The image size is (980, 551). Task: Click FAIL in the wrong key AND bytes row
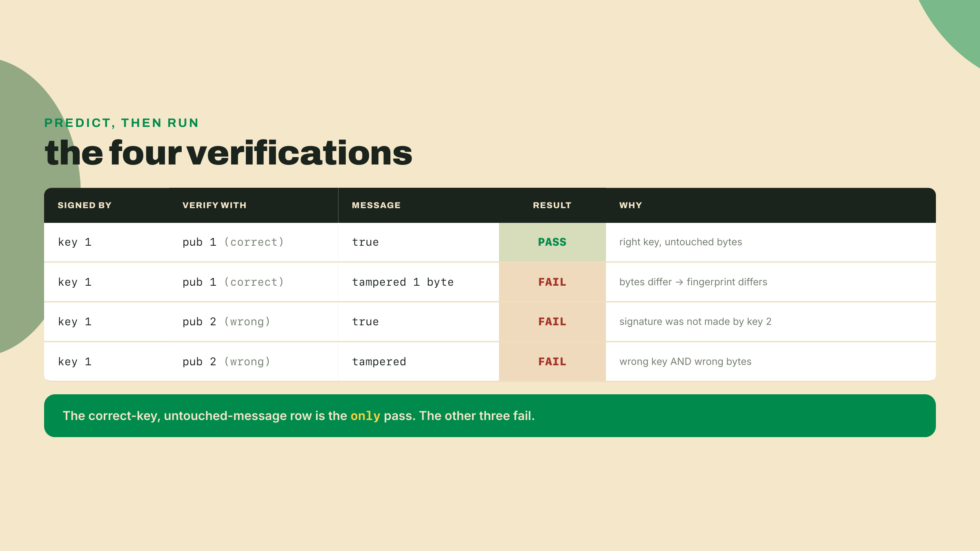click(552, 362)
